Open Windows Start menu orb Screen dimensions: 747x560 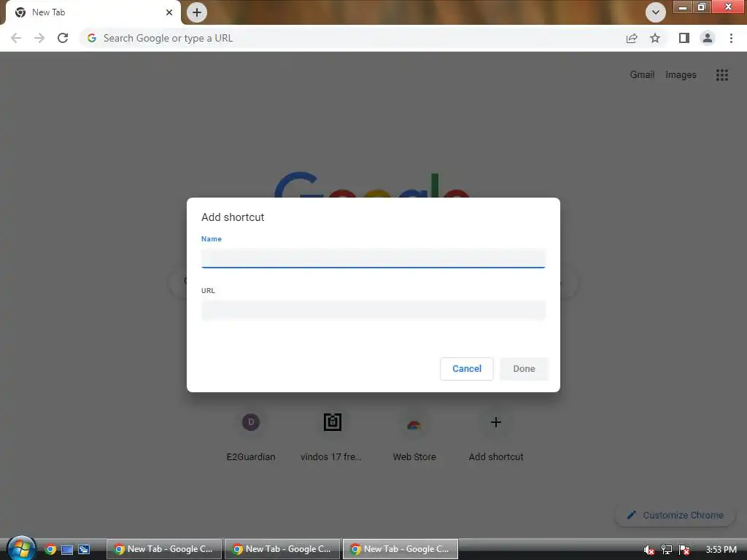pyautogui.click(x=21, y=548)
